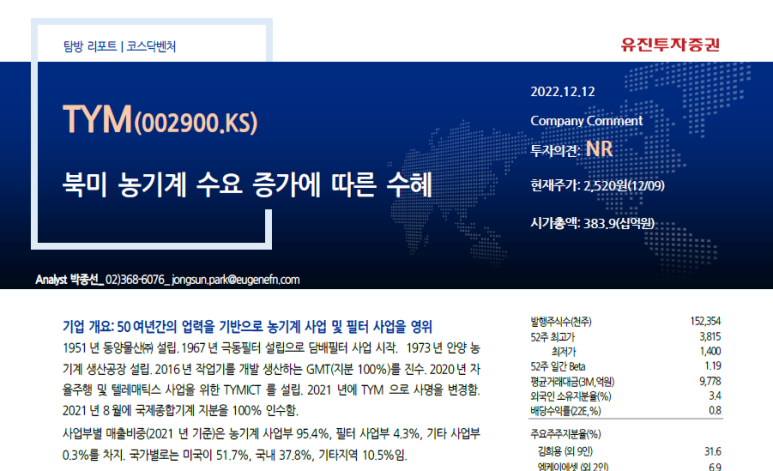
Task: Click the investment opinion 'NR'
Action: pyautogui.click(x=599, y=149)
